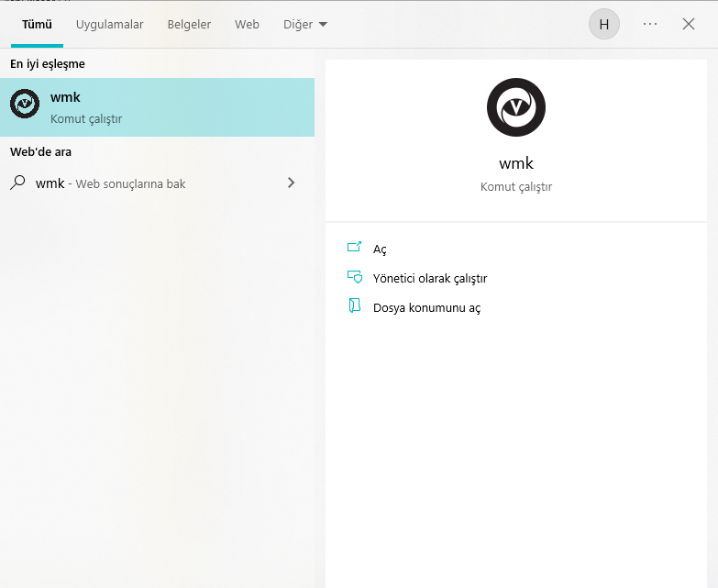Expand wmk web result chevron arrow

[x=291, y=183]
